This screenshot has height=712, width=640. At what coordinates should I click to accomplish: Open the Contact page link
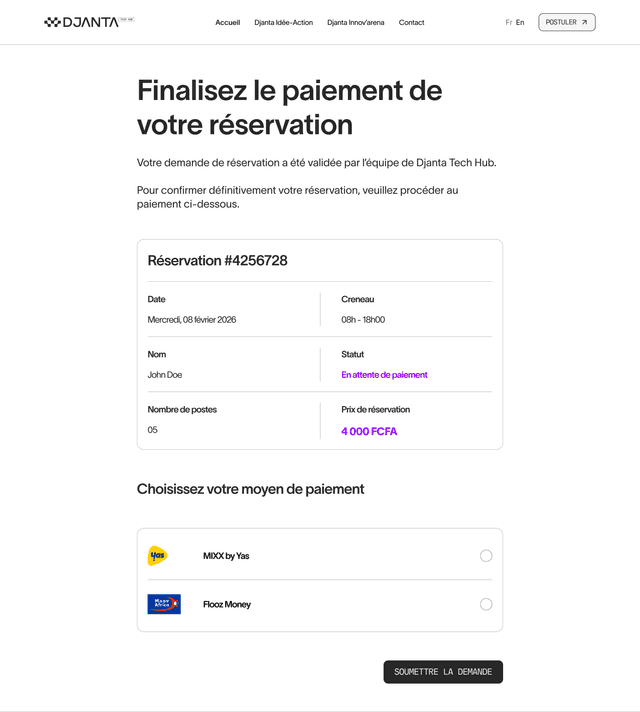coord(412,22)
